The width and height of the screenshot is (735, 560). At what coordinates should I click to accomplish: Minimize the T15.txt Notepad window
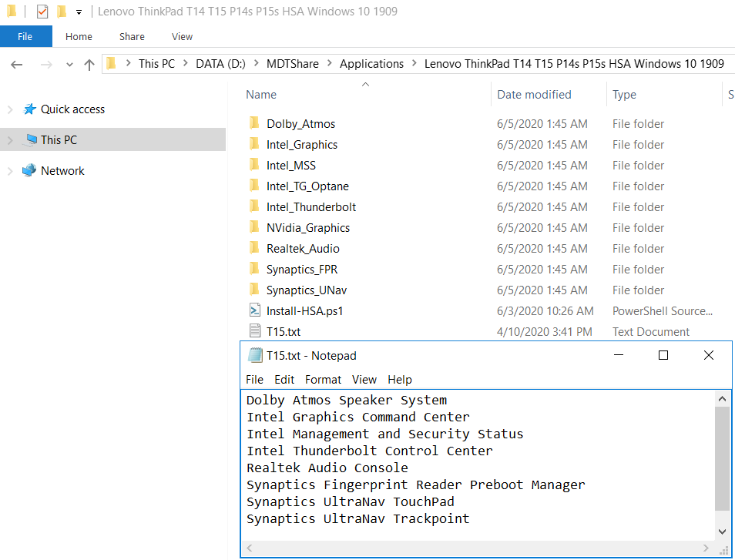pyautogui.click(x=619, y=355)
